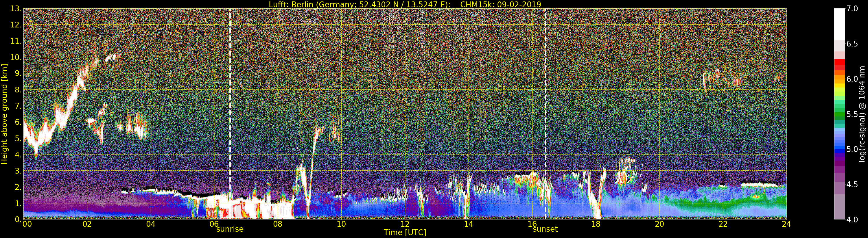Click the "24" time axis tick label
Screen dimensions: 868x238
786,224
